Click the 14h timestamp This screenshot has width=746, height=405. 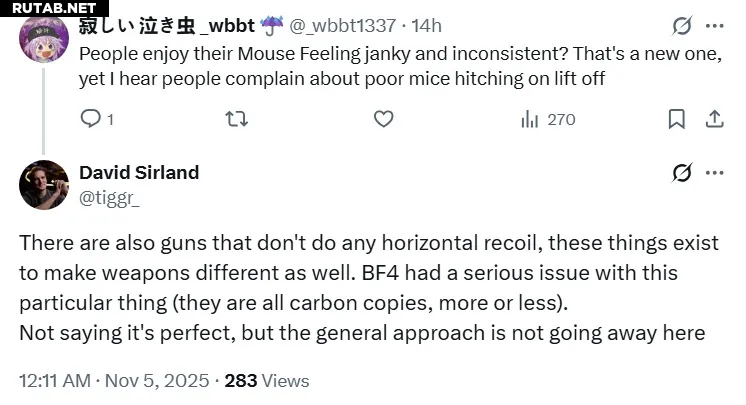[426, 24]
